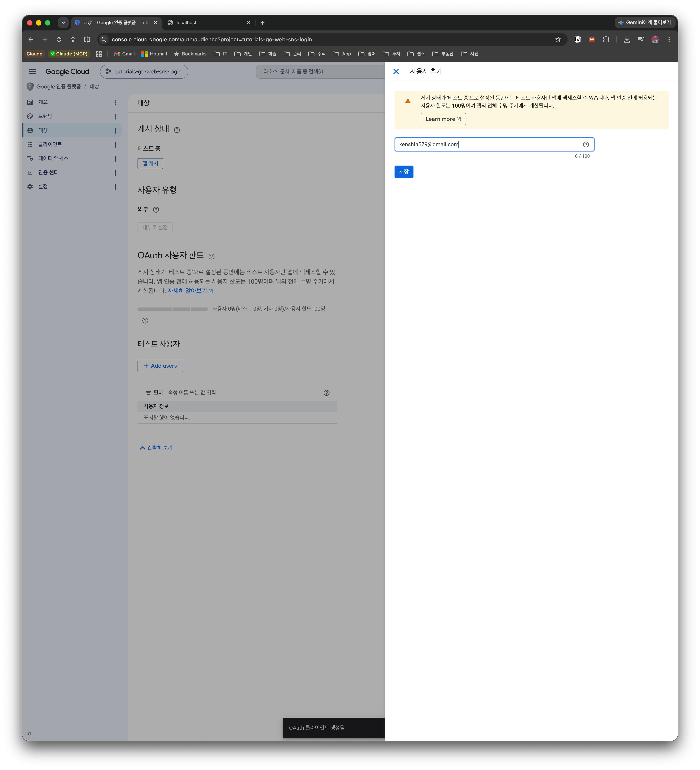This screenshot has height=770, width=700.
Task: Open browser downloads
Action: tap(627, 39)
